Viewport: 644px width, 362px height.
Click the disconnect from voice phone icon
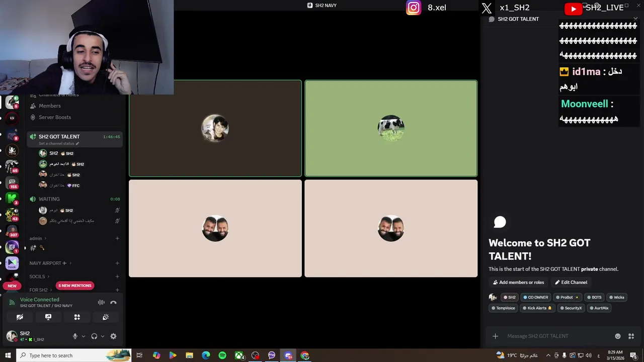tap(113, 302)
